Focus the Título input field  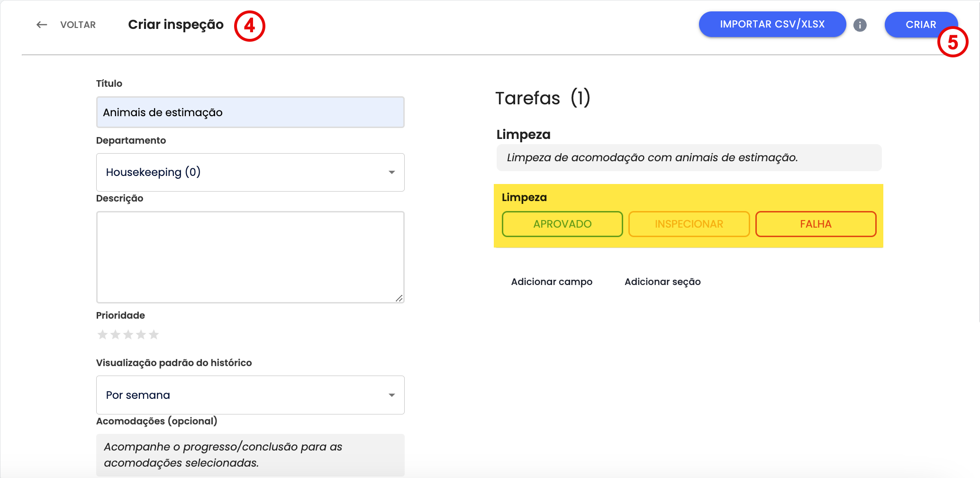250,112
